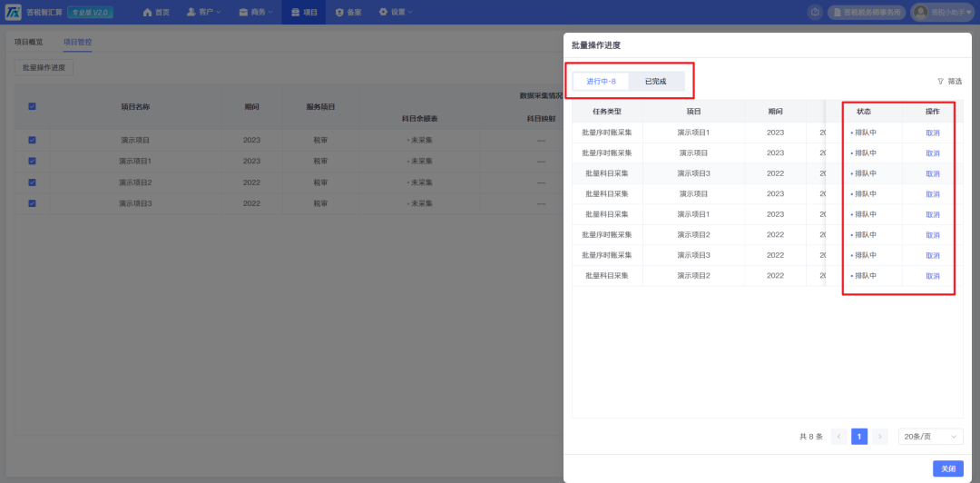
Task: Expand the 客户 menu in top navigation
Action: [x=204, y=12]
